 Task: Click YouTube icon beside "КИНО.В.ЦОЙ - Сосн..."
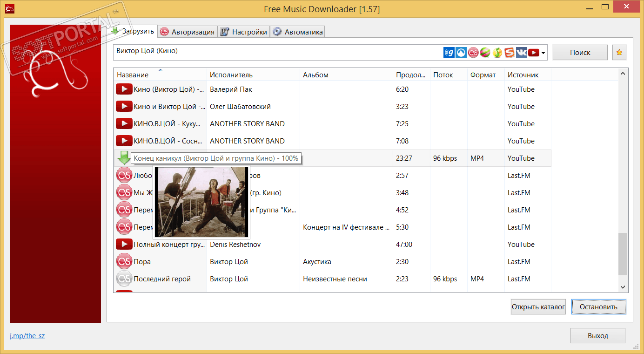tap(124, 141)
